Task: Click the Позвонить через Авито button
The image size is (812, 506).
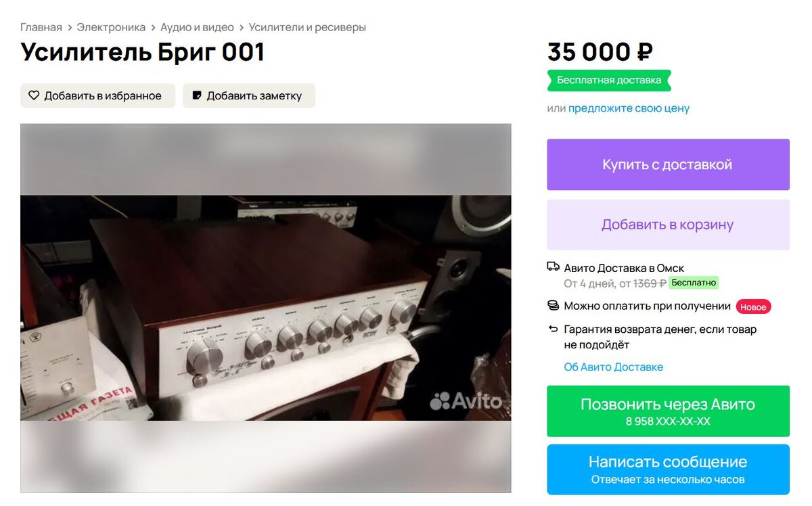Action: [668, 411]
